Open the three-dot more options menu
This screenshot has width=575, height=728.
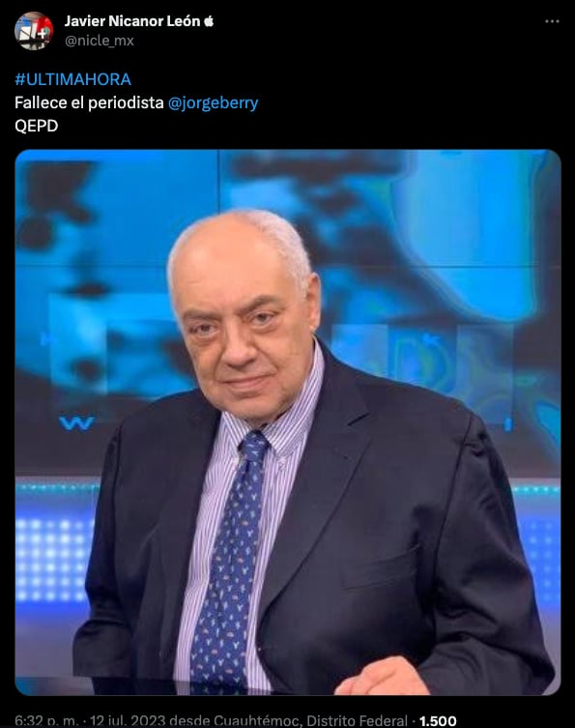pos(552,21)
